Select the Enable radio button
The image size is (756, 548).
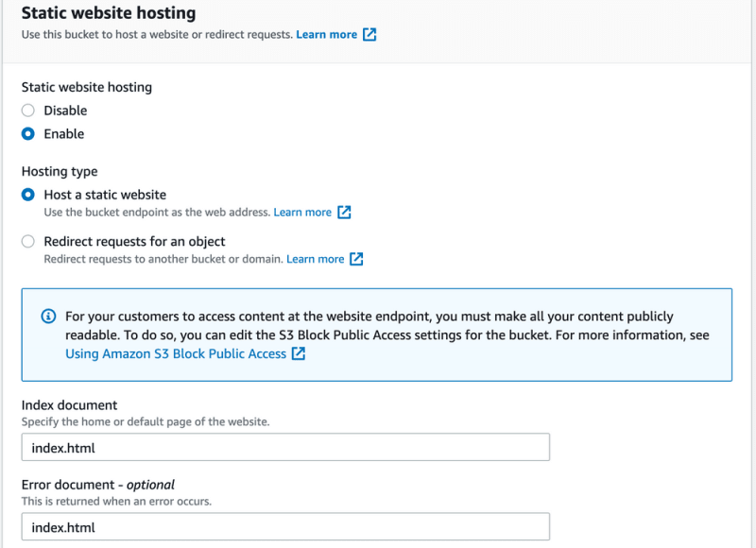click(x=28, y=133)
